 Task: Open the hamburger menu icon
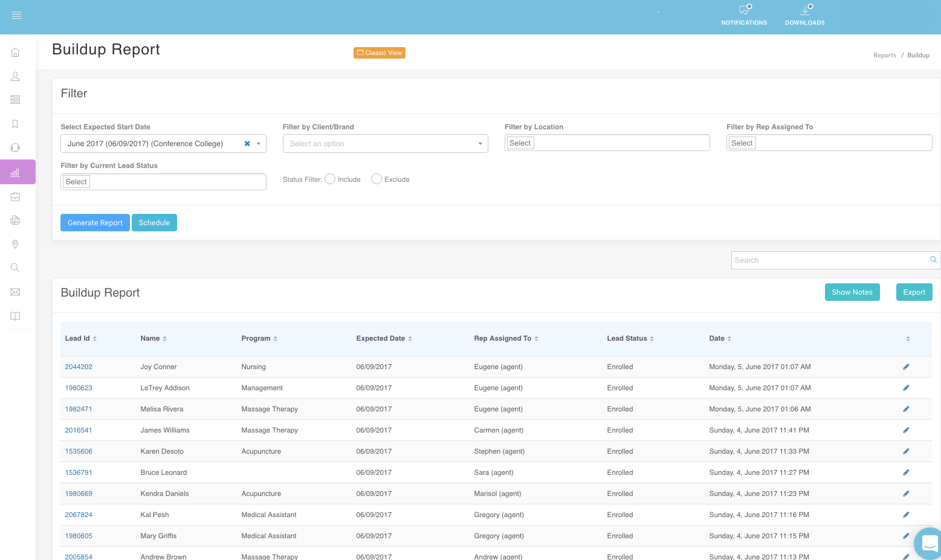point(16,16)
